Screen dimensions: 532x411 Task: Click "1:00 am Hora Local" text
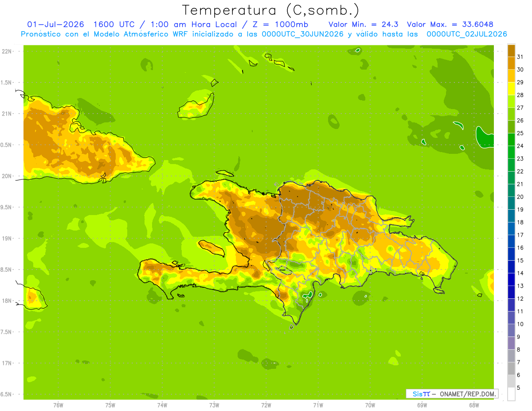click(x=194, y=24)
